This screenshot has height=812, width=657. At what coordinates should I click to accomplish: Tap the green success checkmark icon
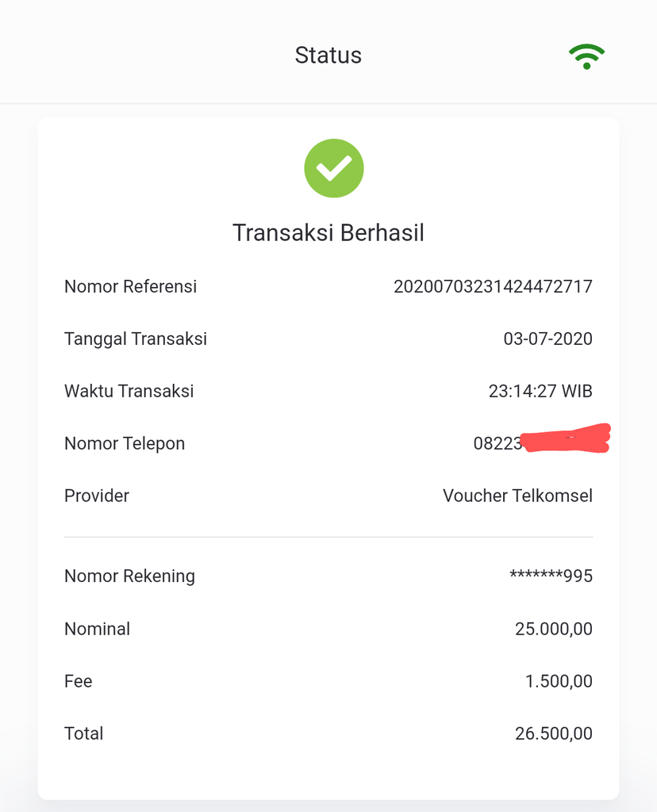point(334,168)
